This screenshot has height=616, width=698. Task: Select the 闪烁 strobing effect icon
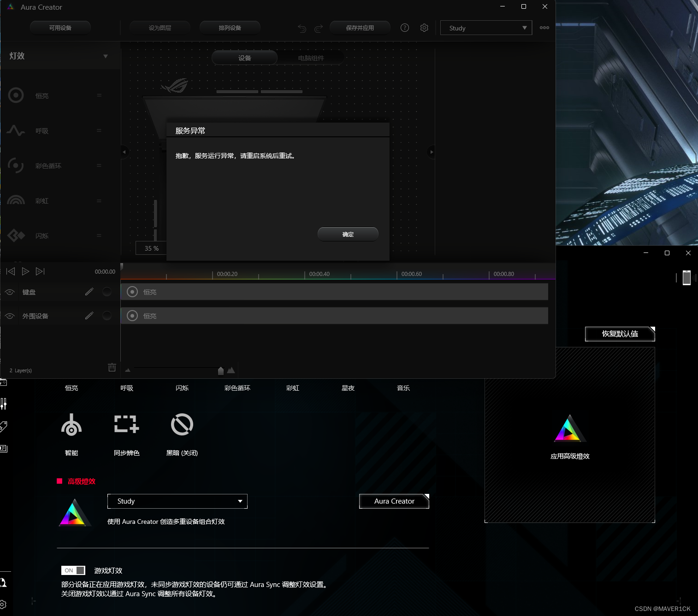[x=16, y=235]
